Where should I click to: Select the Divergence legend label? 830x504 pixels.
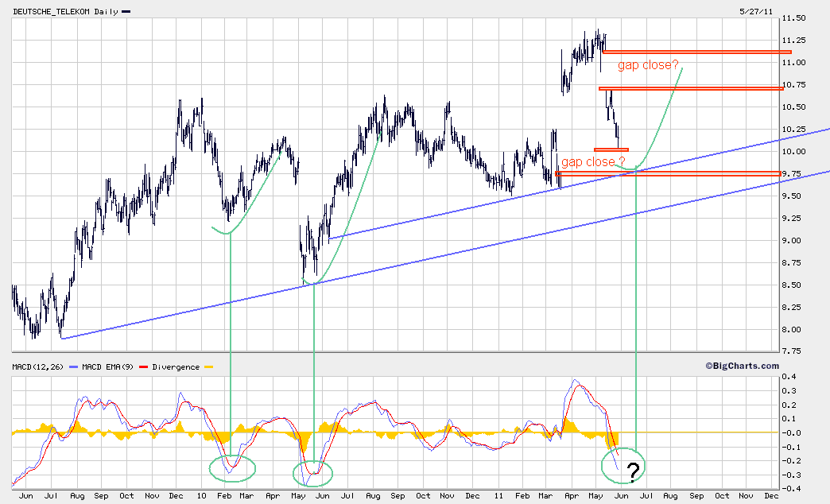pos(176,367)
